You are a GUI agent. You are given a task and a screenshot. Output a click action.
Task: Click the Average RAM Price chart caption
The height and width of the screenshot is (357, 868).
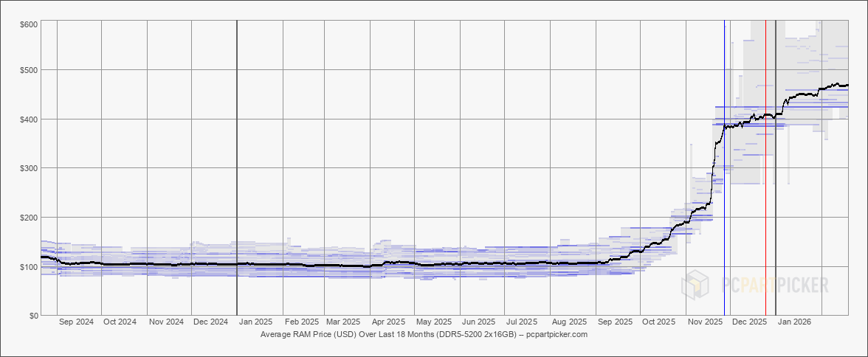click(424, 334)
